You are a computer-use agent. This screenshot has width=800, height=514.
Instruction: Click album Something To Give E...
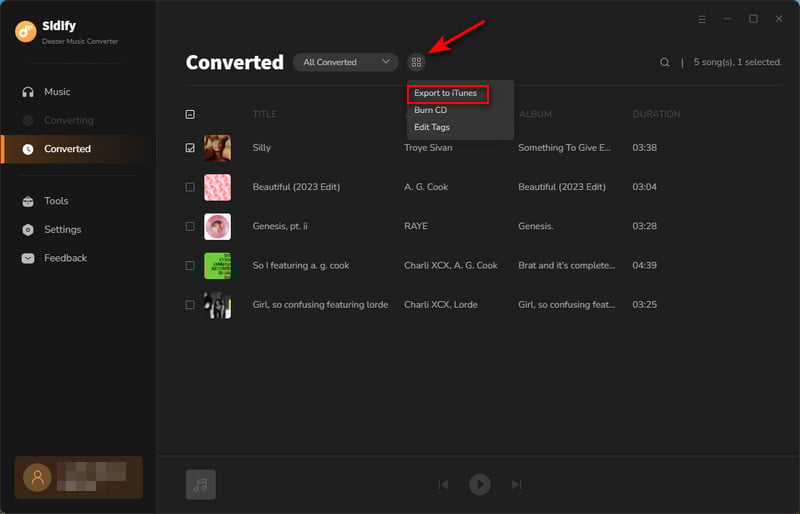(x=564, y=148)
